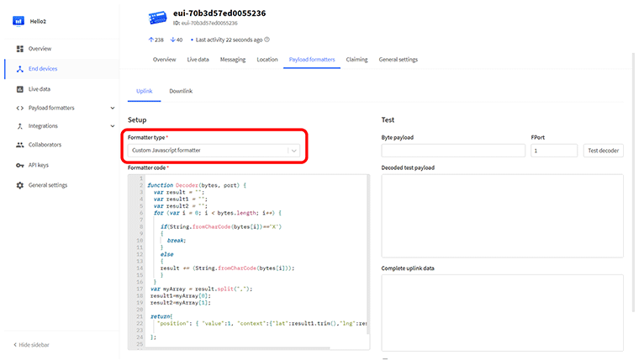Expand Integrations submenu chevron in sidebar
Screen dimensions: 644x361
(113, 126)
